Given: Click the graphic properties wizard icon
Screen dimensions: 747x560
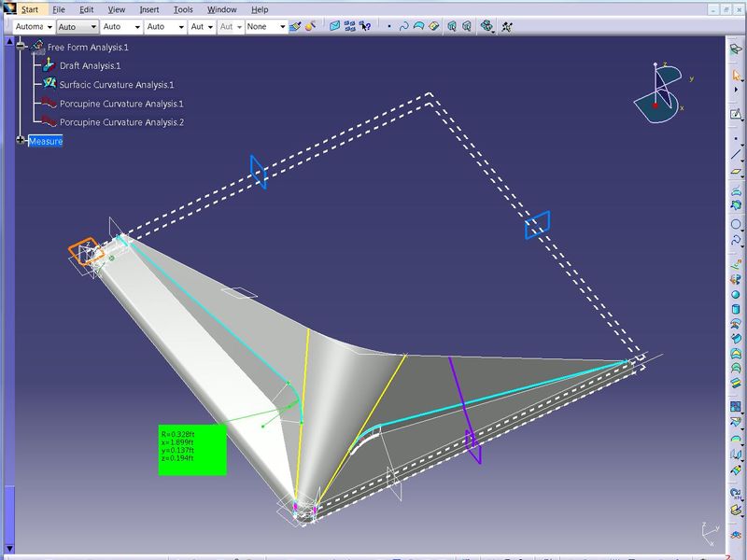Looking at the screenshot, I should coord(310,27).
